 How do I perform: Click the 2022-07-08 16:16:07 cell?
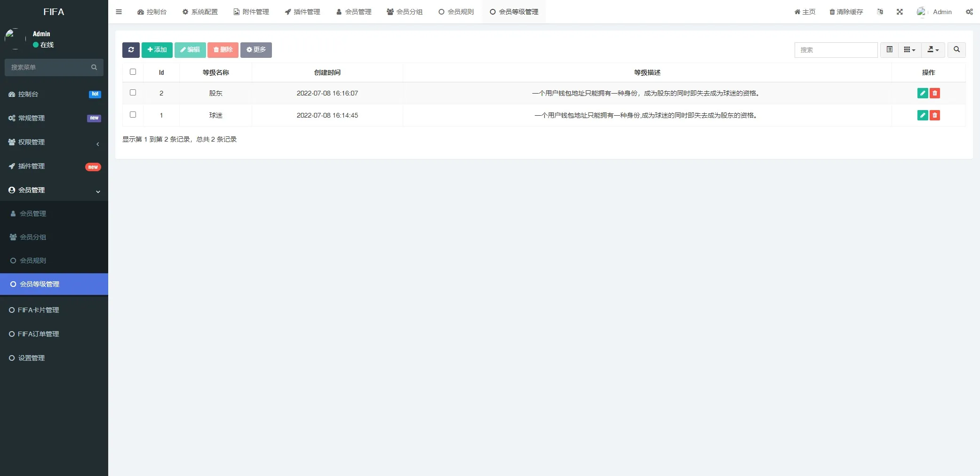coord(327,93)
